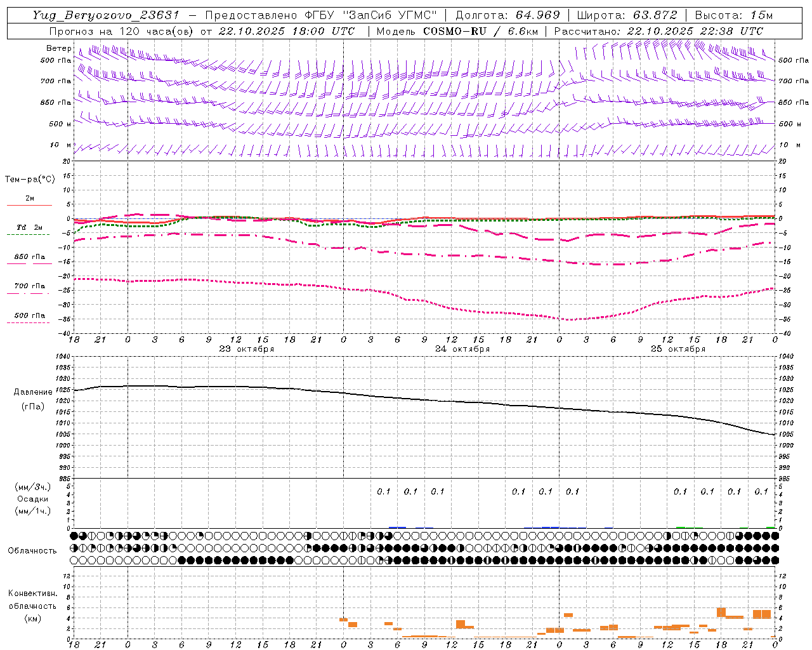Click 'Предоставлено ФГБУ ЗапСиб УГМС' provider text
The image size is (812, 650).
[x=321, y=15]
